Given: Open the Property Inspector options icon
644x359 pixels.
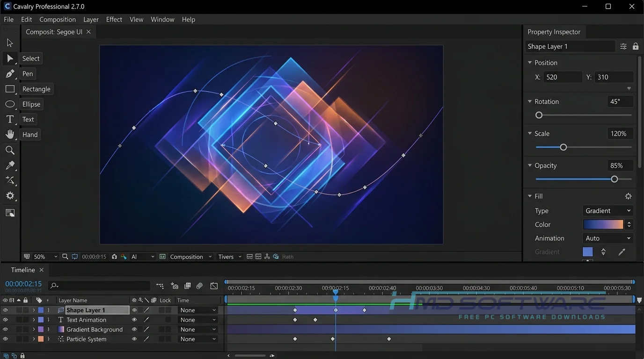Looking at the screenshot, I should [x=623, y=46].
